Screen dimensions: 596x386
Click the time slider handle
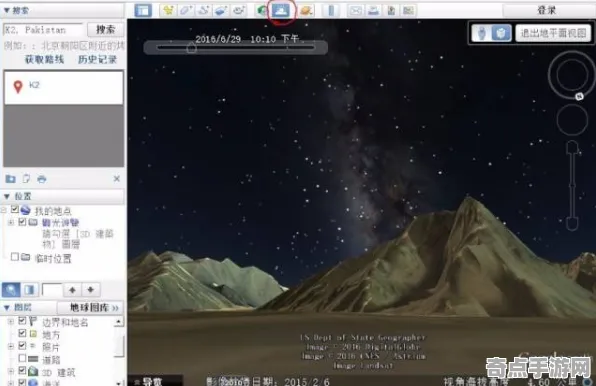pyautogui.click(x=192, y=48)
